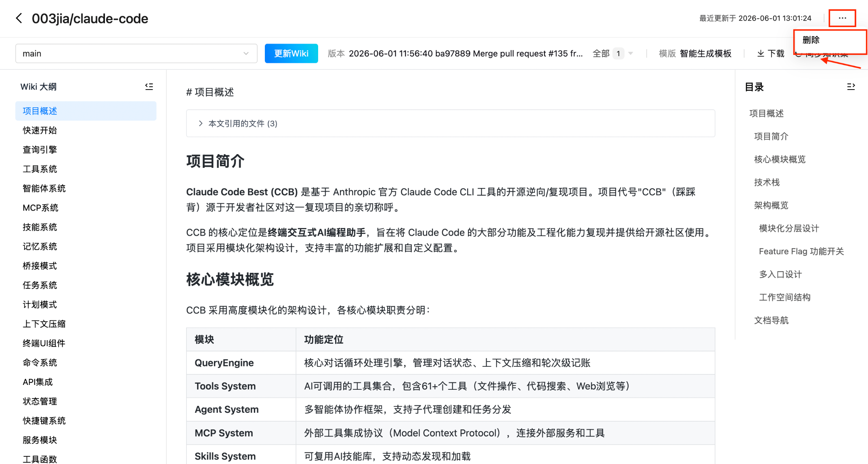Jump to 项目概述 in the 目录 panel

pos(766,113)
